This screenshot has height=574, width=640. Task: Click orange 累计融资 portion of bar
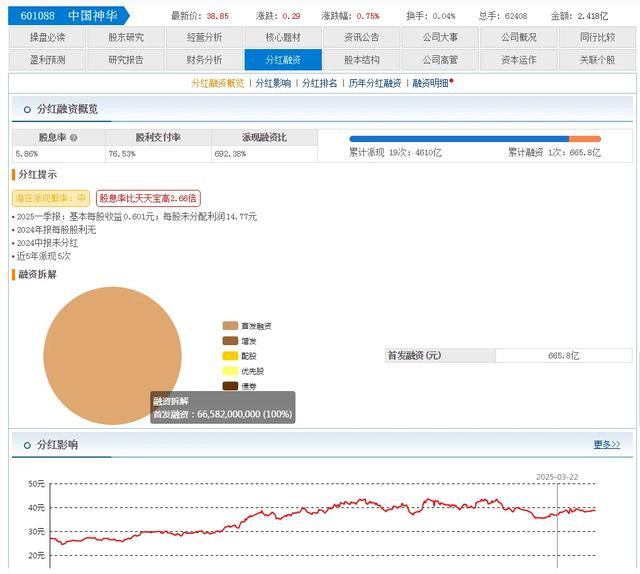[585, 139]
